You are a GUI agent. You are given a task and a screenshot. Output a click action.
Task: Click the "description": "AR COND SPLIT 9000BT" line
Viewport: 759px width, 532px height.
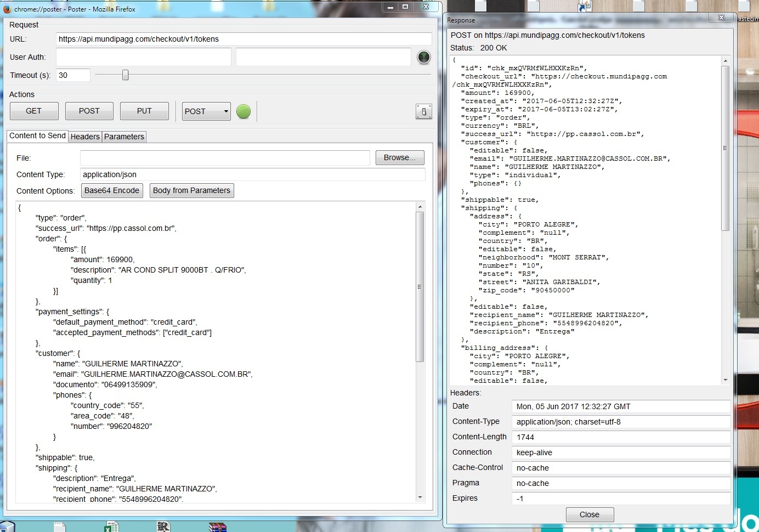click(x=158, y=270)
